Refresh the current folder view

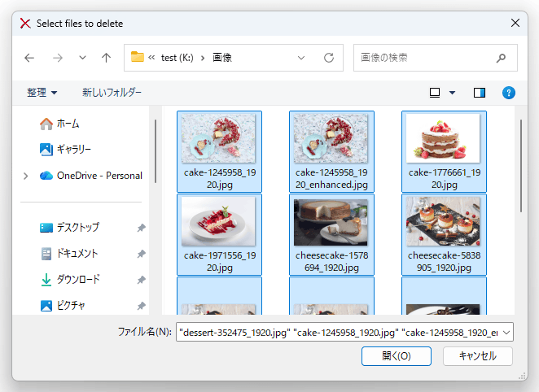click(x=329, y=58)
